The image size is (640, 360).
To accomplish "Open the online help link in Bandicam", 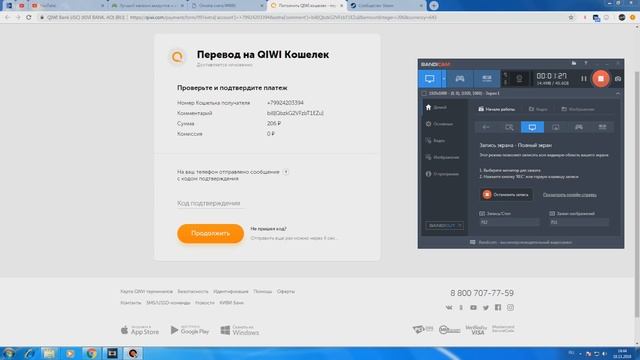I will [x=569, y=195].
